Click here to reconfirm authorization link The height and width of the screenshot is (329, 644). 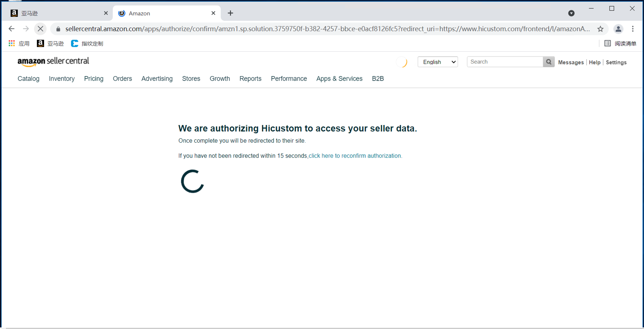point(355,156)
